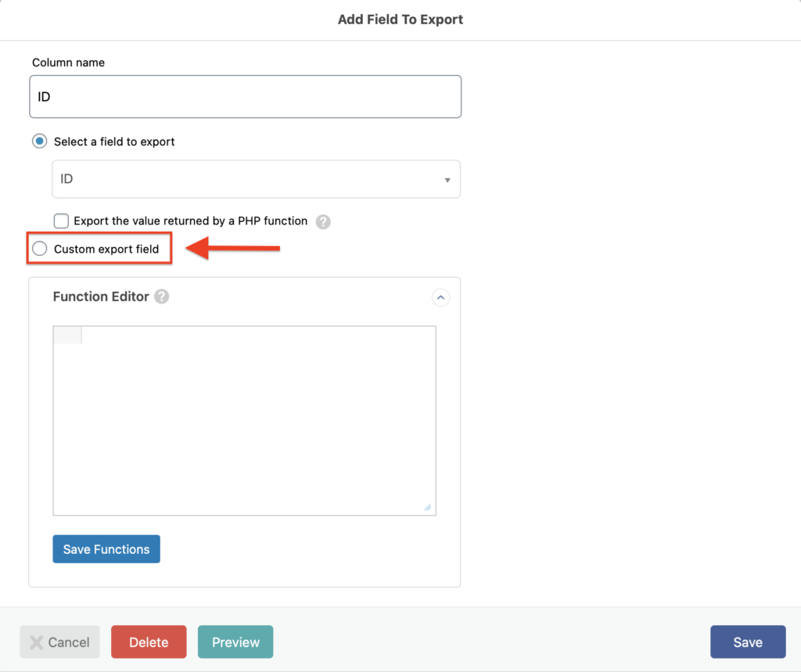The image size is (801, 672).
Task: Select the 'Select a field to export' radio
Action: 39,142
